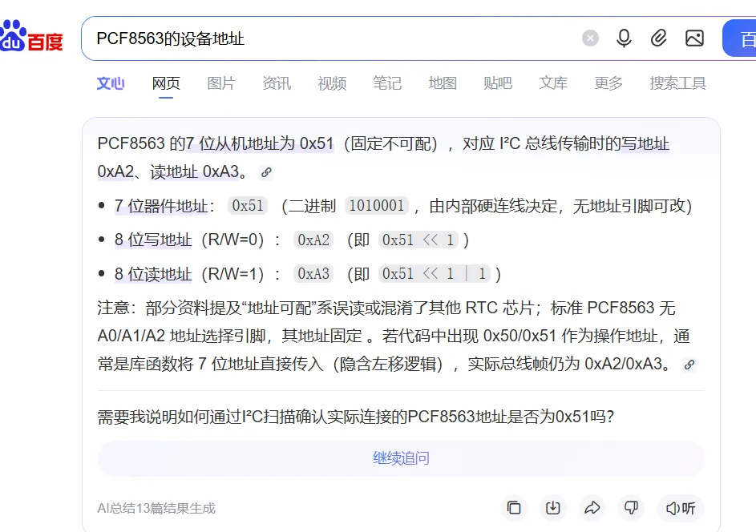Image resolution: width=756 pixels, height=532 pixels.
Task: Click the 0x51 << 1 | 1 code
Action: (x=434, y=274)
